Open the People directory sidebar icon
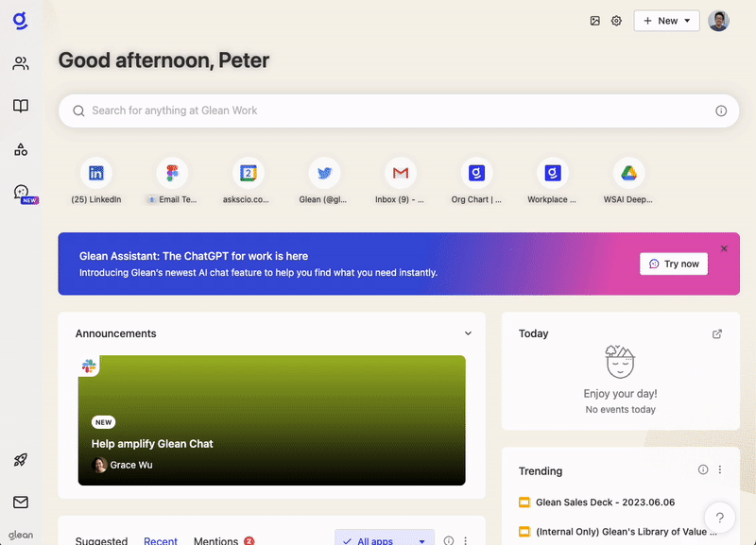The width and height of the screenshot is (756, 545). (20, 63)
